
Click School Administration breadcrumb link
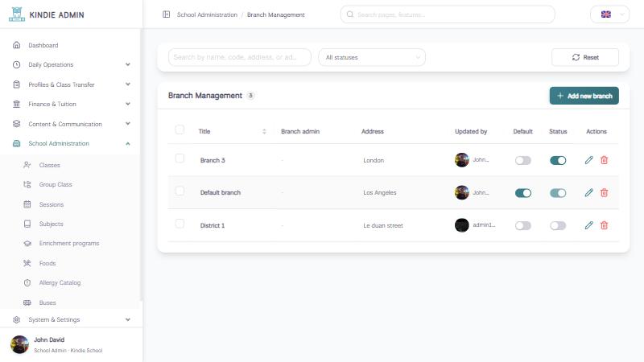(207, 14)
